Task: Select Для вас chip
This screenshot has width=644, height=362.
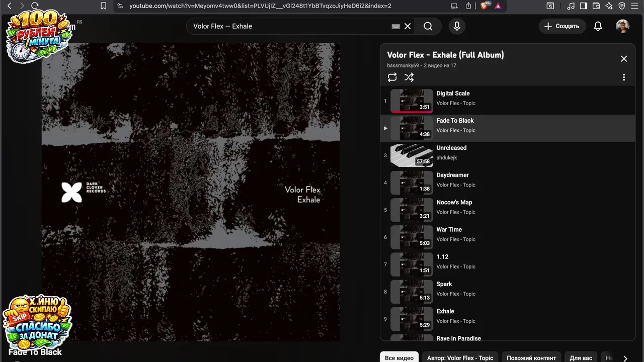Action: [581, 357]
